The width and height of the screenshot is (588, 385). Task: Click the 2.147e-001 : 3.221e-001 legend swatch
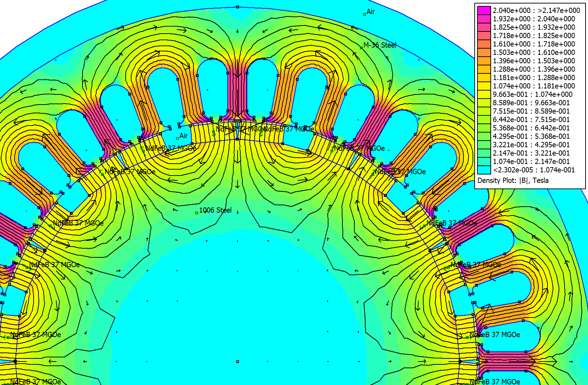point(484,153)
